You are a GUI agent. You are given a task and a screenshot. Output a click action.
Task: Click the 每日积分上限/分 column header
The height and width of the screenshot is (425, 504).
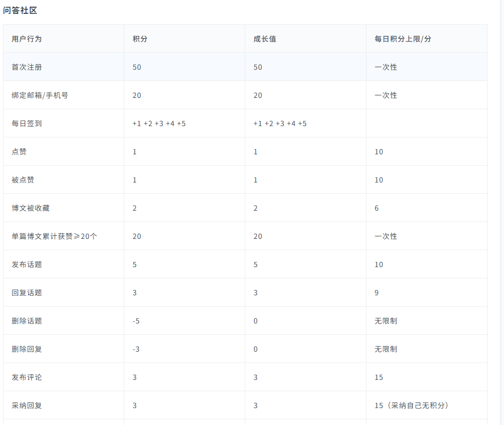(402, 39)
